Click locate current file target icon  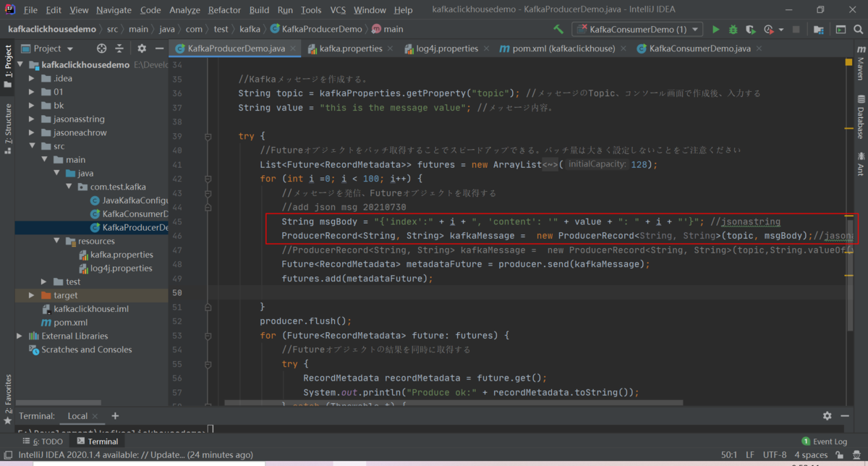click(101, 48)
